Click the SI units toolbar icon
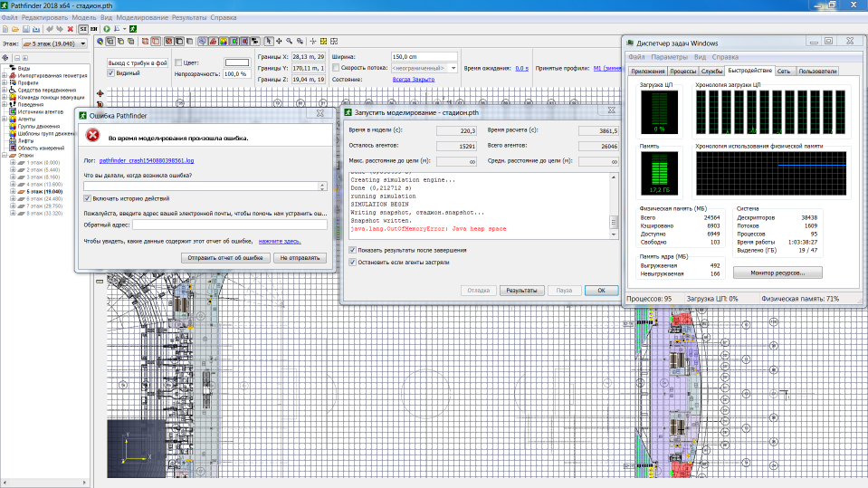 point(82,29)
